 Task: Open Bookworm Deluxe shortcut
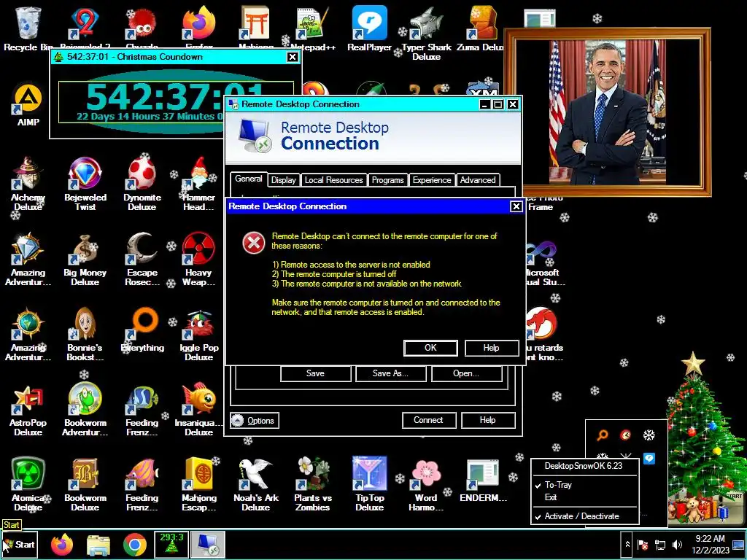click(85, 484)
